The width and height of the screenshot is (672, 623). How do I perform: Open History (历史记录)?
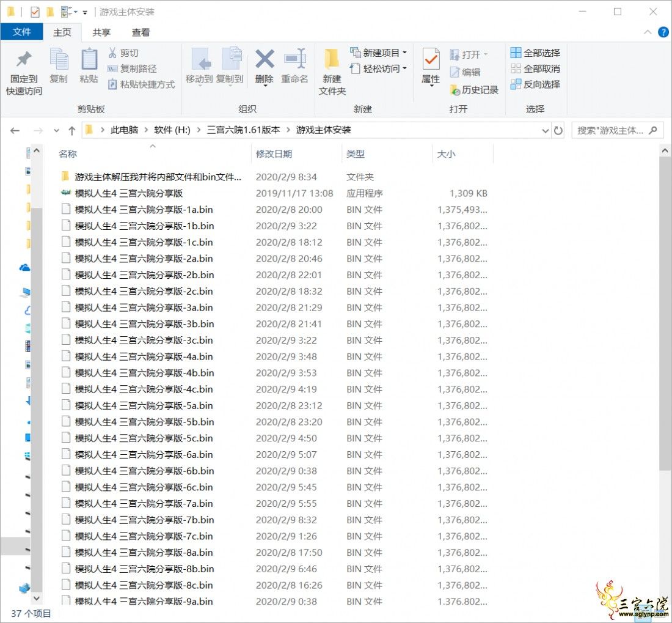[474, 90]
